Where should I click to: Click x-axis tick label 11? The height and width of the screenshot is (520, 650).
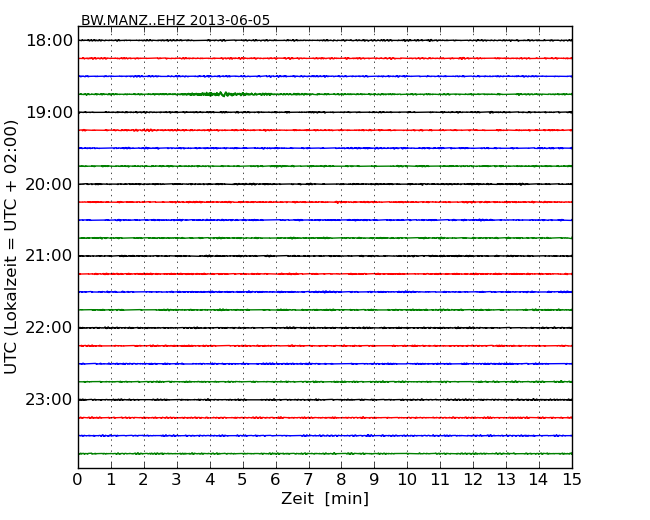(x=440, y=480)
